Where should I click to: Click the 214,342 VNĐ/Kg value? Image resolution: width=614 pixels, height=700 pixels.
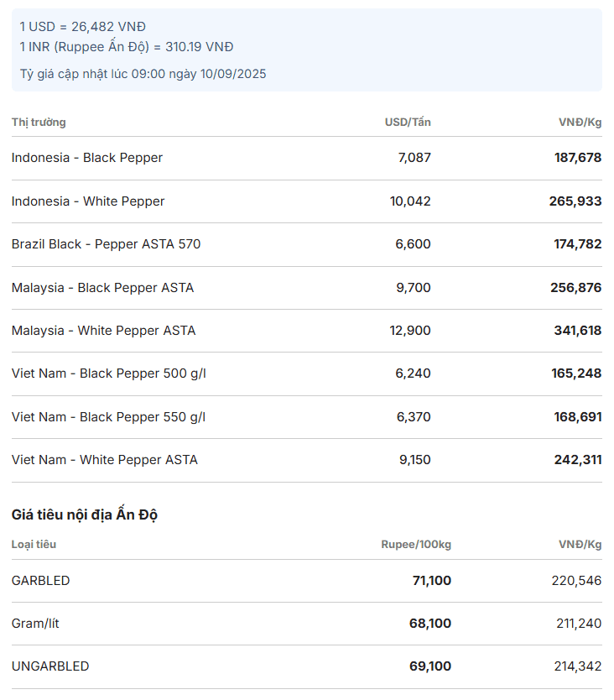pos(578,666)
